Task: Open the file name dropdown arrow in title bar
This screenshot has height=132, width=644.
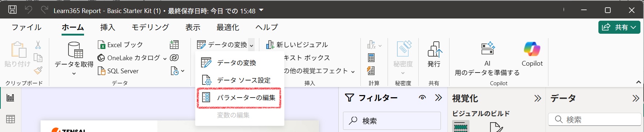Action: point(262,11)
